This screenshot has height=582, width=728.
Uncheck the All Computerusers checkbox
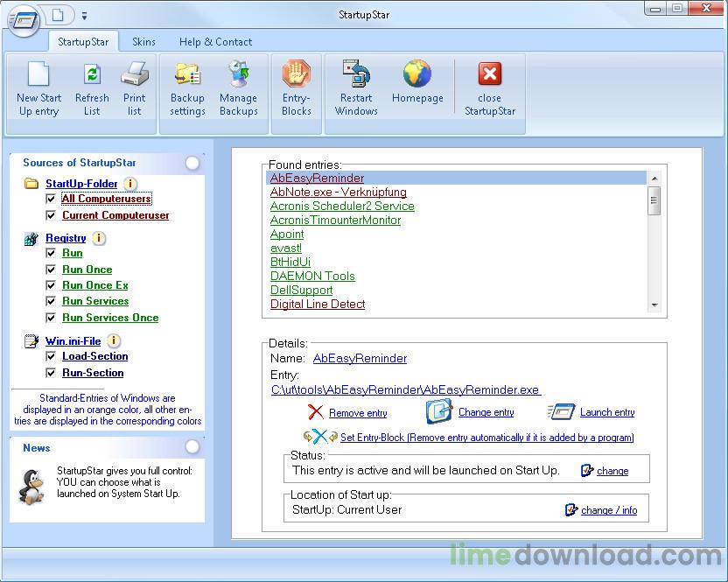(51, 199)
